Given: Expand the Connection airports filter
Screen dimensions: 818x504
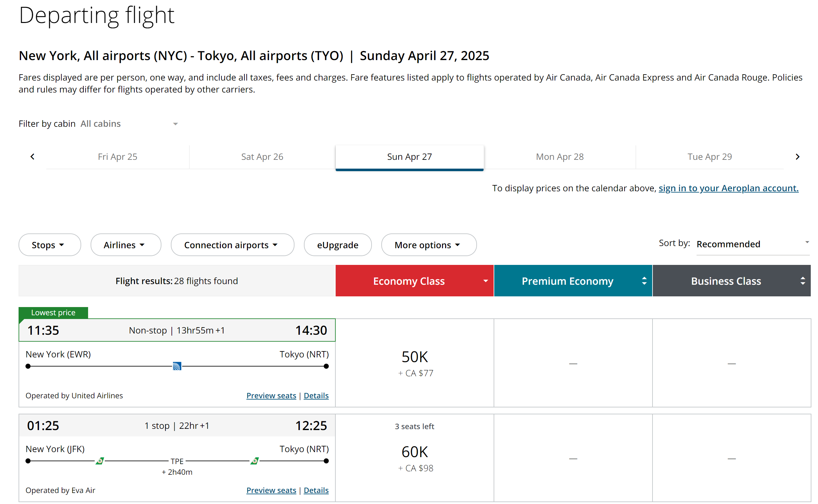Looking at the screenshot, I should click(232, 245).
